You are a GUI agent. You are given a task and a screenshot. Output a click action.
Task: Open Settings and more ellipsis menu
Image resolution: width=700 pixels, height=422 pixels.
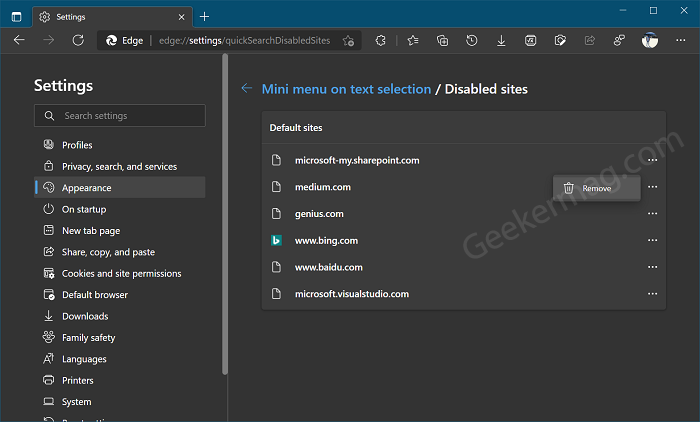[680, 40]
